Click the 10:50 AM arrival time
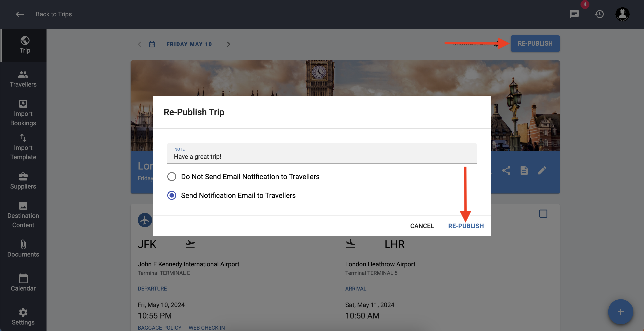This screenshot has width=644, height=331. 362,316
